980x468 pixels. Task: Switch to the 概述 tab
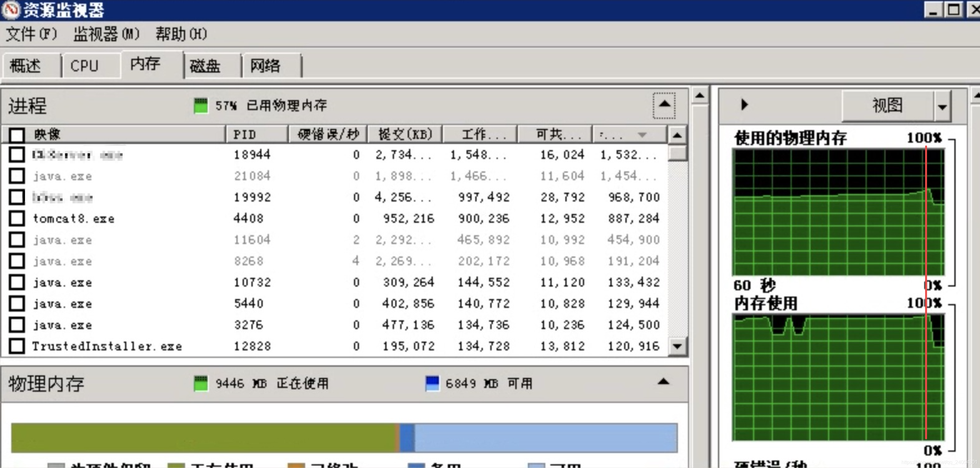31,66
